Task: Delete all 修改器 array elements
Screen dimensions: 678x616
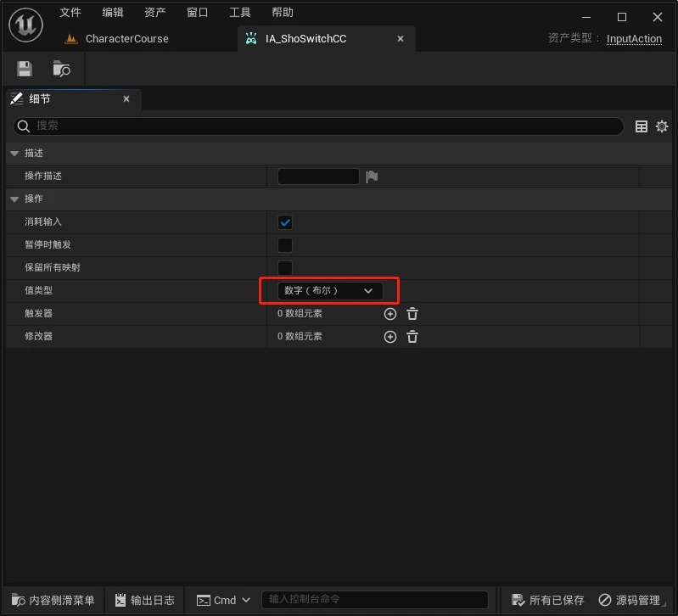Action: [412, 337]
